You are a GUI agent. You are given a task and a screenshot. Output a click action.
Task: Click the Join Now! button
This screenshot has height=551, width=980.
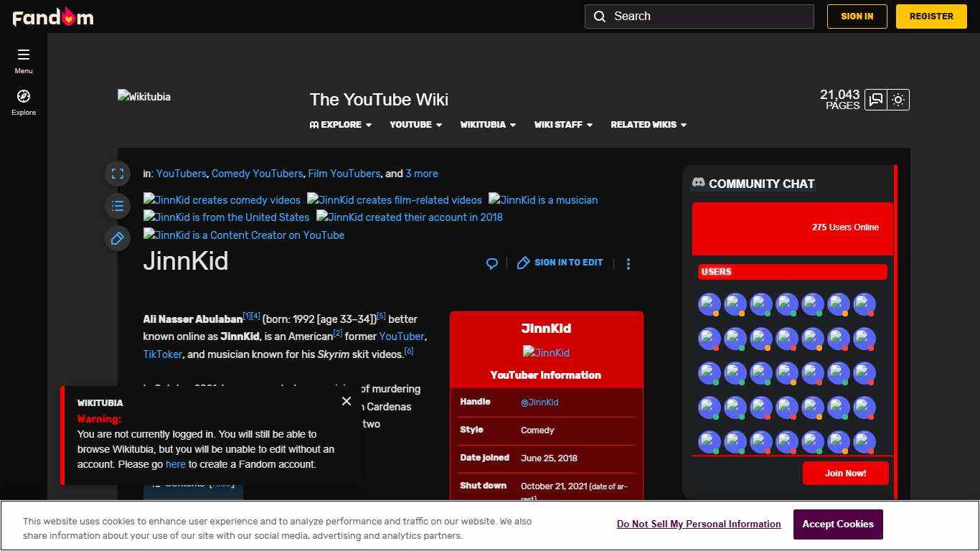click(845, 474)
